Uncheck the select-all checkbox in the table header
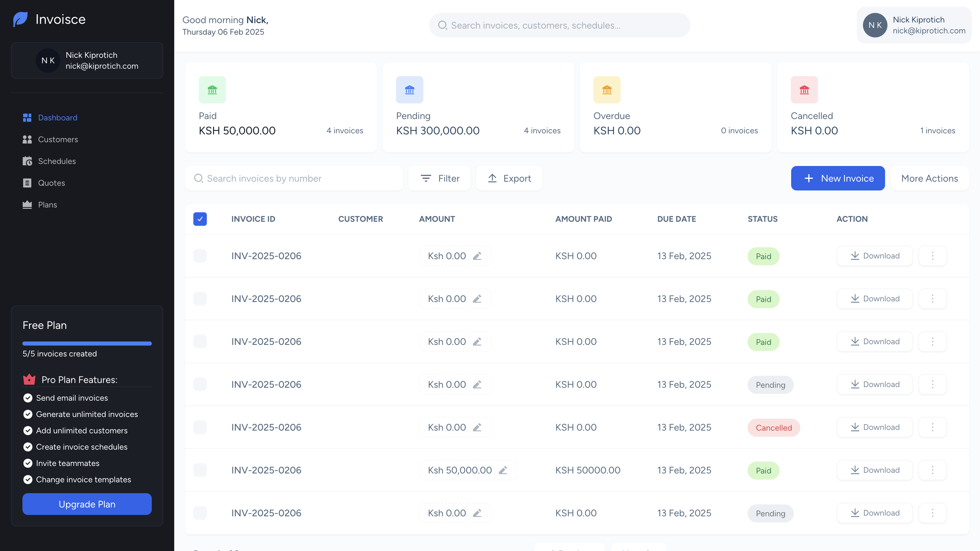 [200, 219]
